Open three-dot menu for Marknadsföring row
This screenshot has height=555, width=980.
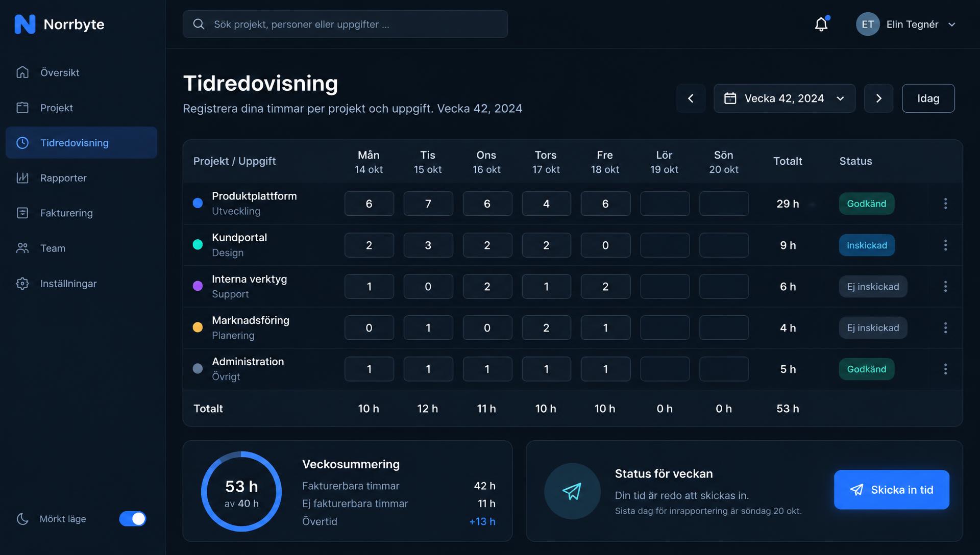(945, 327)
